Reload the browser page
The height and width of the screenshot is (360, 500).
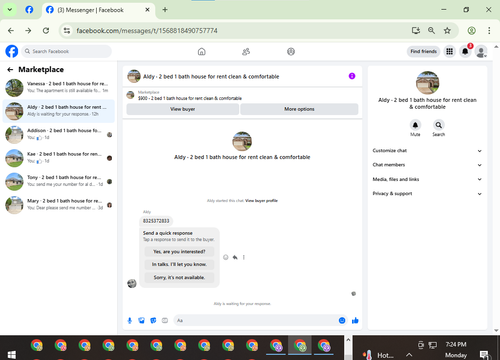click(x=46, y=31)
